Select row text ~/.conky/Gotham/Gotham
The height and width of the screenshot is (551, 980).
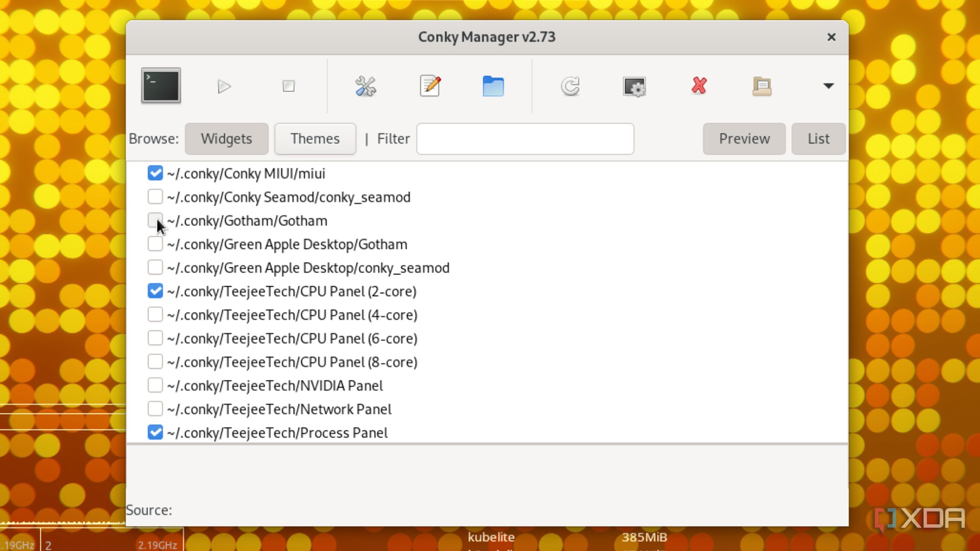(x=247, y=221)
